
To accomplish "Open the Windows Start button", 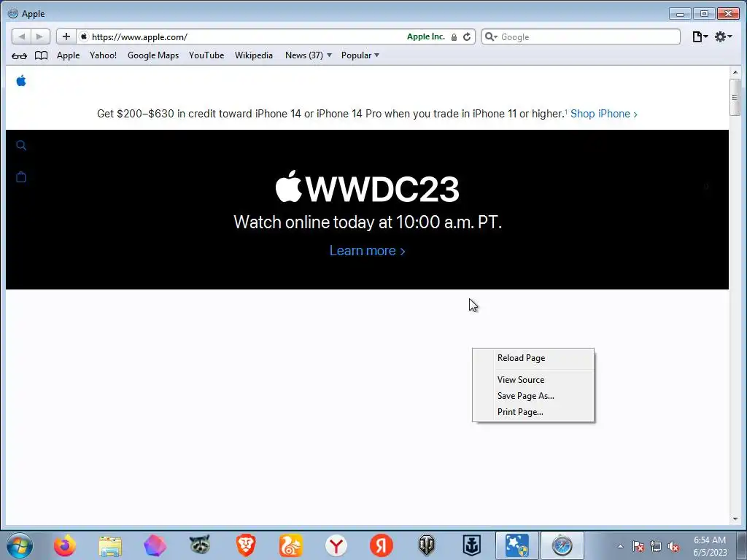I will pos(20,545).
